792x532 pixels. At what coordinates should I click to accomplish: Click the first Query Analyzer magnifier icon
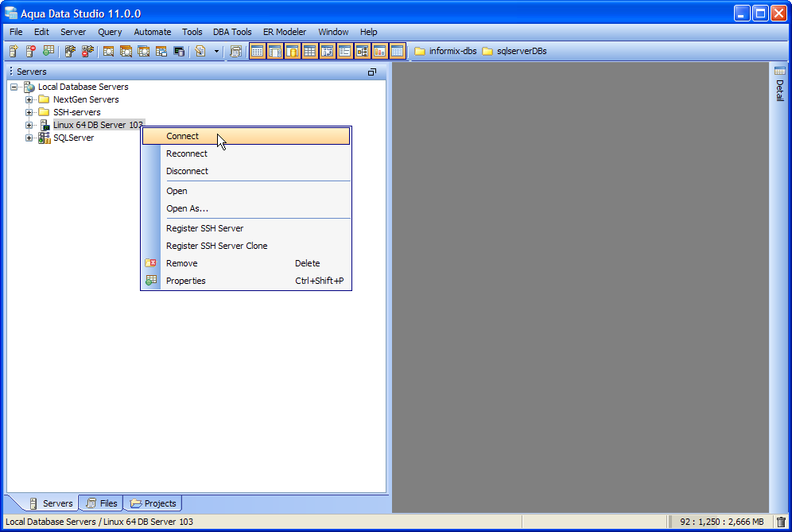click(109, 51)
